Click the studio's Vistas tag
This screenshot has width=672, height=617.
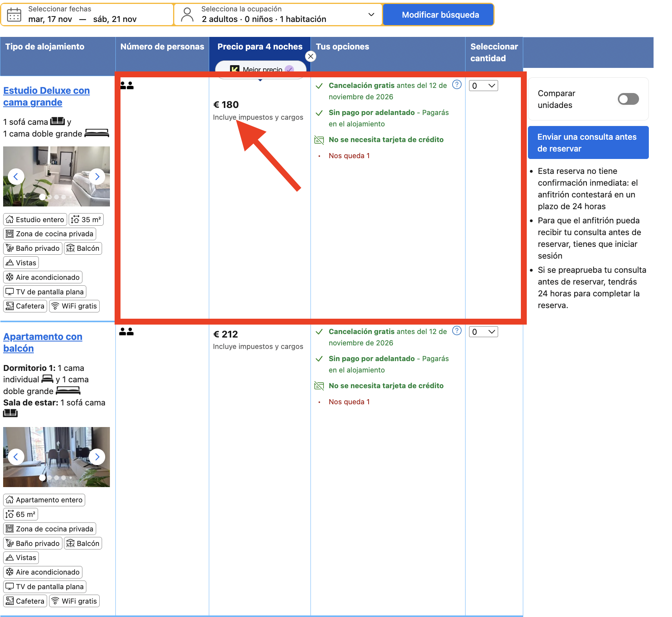pyautogui.click(x=21, y=263)
